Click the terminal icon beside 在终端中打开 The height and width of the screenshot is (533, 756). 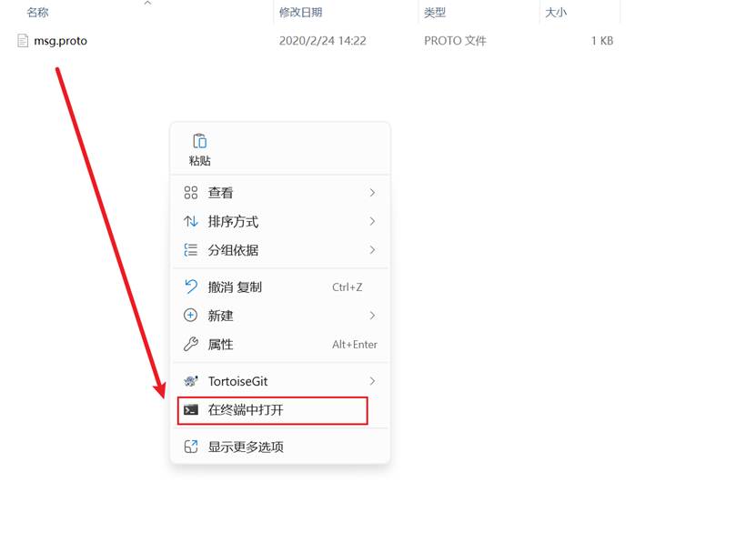point(191,410)
